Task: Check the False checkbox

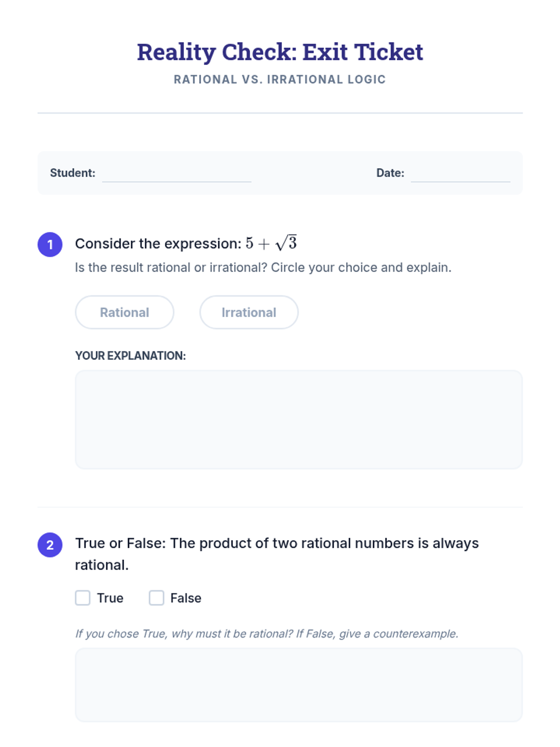Action: pyautogui.click(x=156, y=598)
